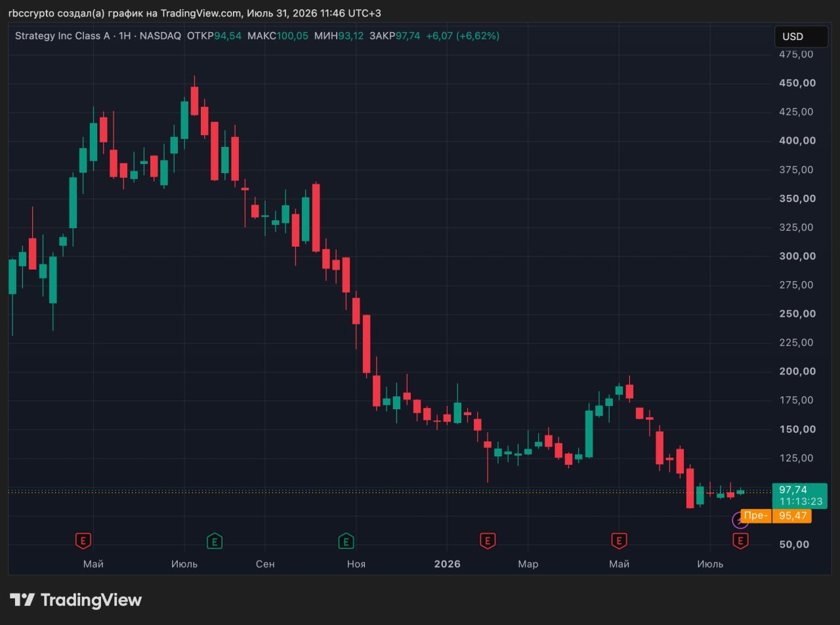Viewport: 840px width, 625px height.
Task: Click the 1H interval in the legend
Action: 125,36
